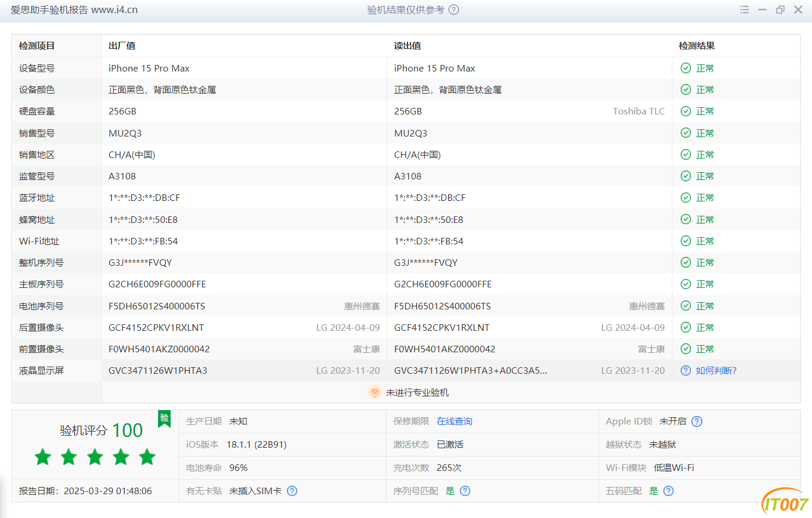812x518 pixels.
Task: Click the help icon next to Apple ID锁 未开启
Action: pos(696,421)
